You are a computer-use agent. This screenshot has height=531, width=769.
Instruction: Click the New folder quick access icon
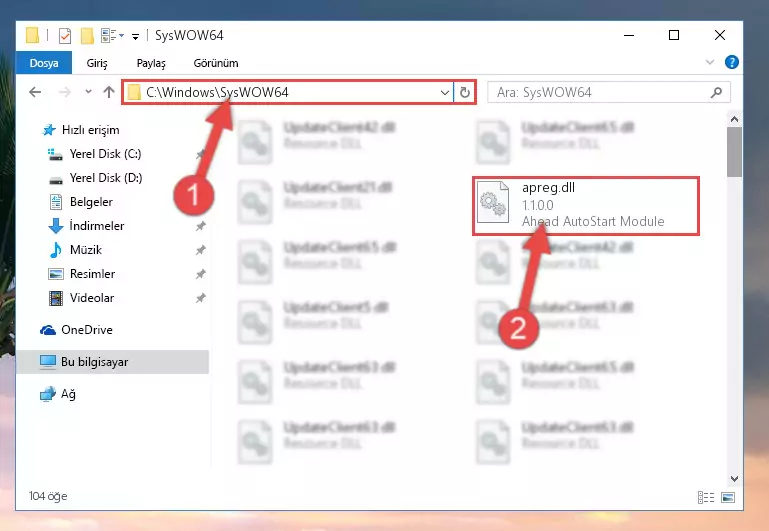tap(87, 35)
